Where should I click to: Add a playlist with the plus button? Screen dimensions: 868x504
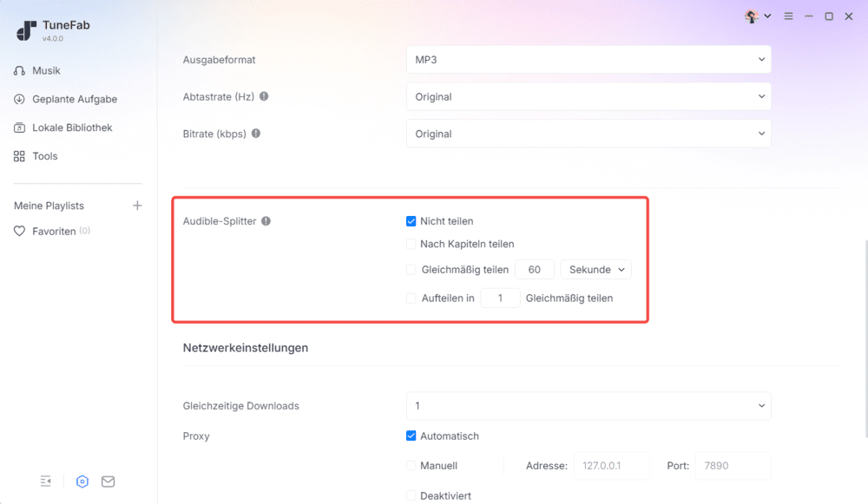[x=137, y=206]
